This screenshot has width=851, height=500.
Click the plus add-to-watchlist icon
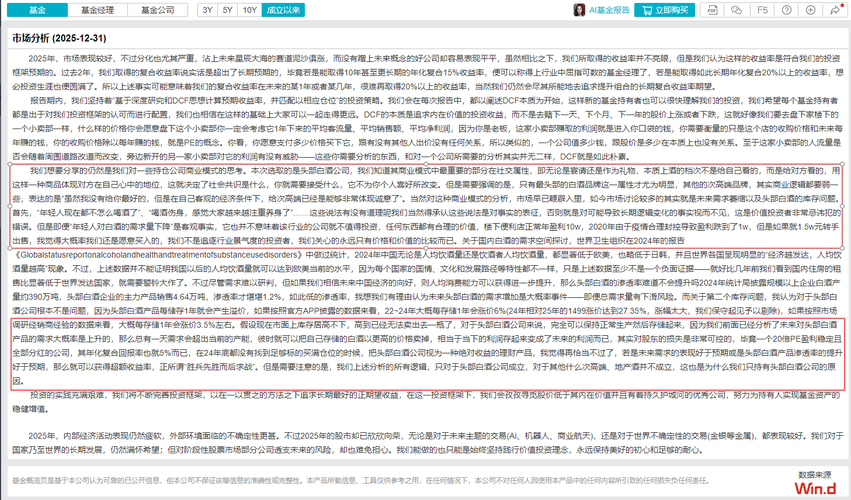[810, 10]
